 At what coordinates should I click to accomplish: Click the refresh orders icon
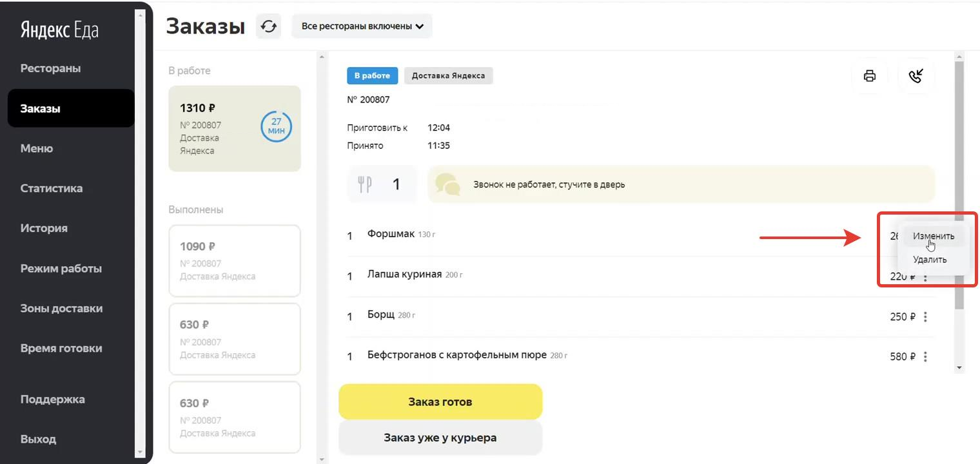pos(269,26)
